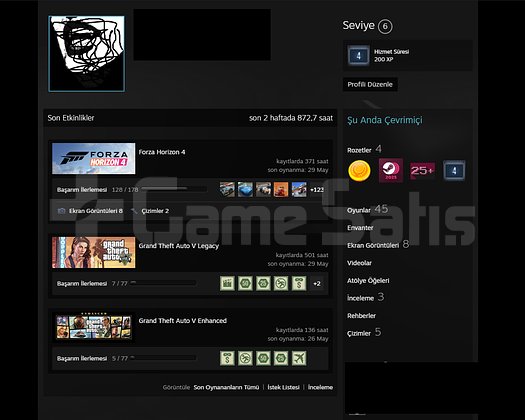Image resolution: width=525 pixels, height=420 pixels.
Task: Show +123 more Forza achievements
Action: (317, 190)
